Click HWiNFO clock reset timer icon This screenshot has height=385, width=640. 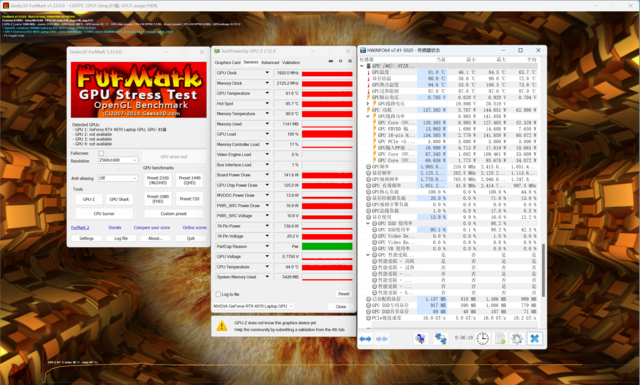(482, 338)
